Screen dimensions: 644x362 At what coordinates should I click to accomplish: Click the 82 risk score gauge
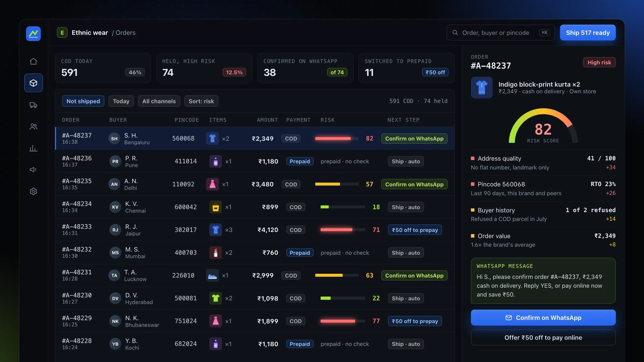[x=543, y=126]
